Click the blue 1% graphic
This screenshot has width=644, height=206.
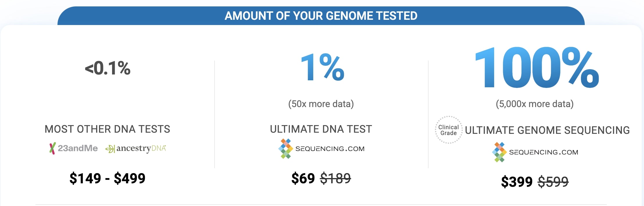[322, 68]
